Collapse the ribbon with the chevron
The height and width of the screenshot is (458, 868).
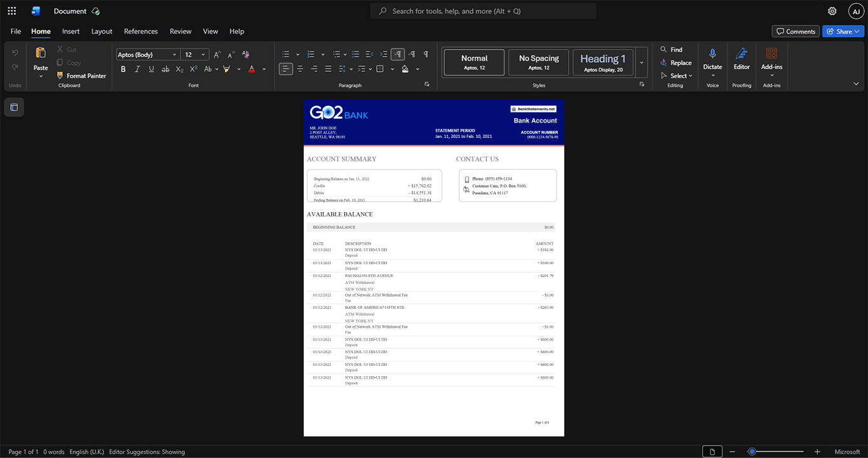[x=856, y=84]
